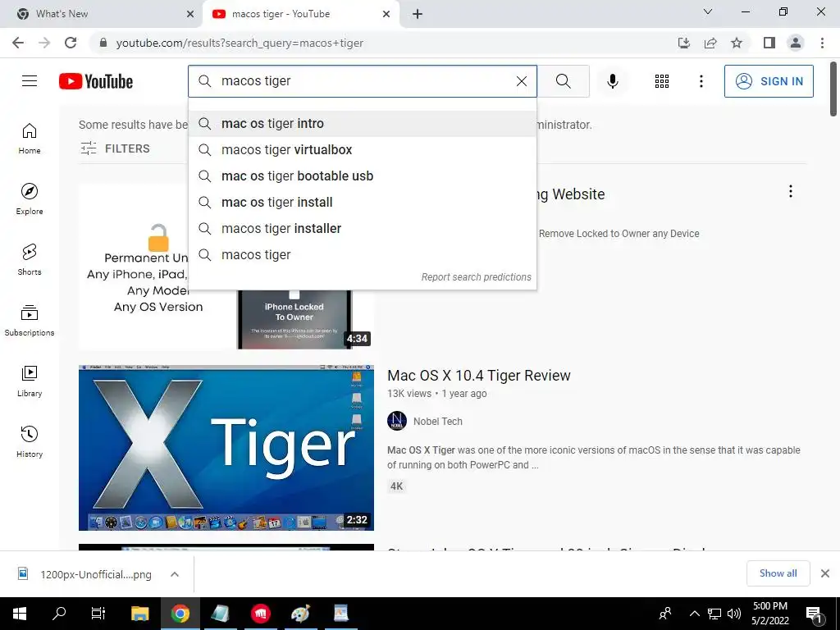Select suggestion 'macos tiger virtualbox'
Screen dimensions: 840x630
tap(363, 150)
